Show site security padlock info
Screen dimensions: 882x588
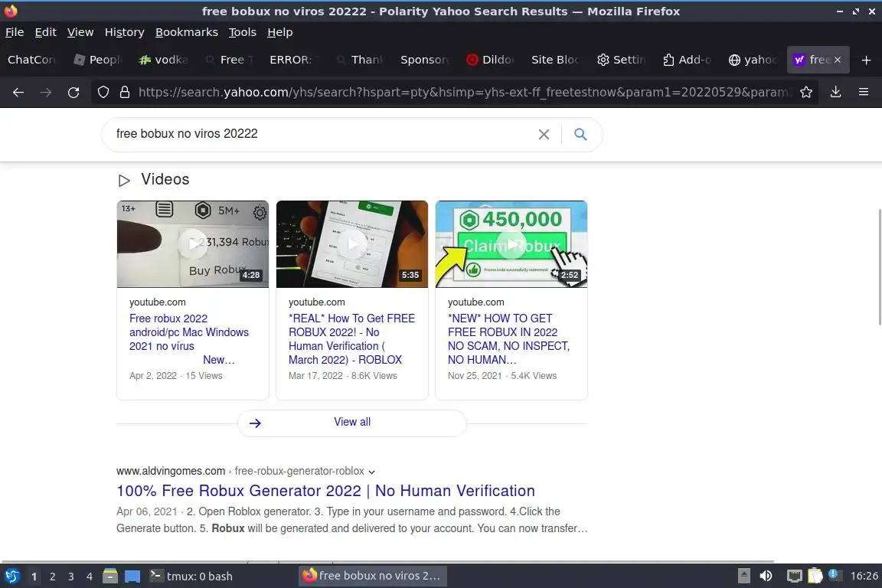click(x=124, y=92)
